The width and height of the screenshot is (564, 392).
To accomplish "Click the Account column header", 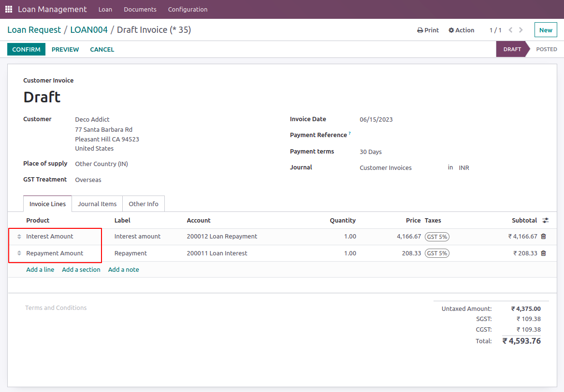I will (199, 220).
